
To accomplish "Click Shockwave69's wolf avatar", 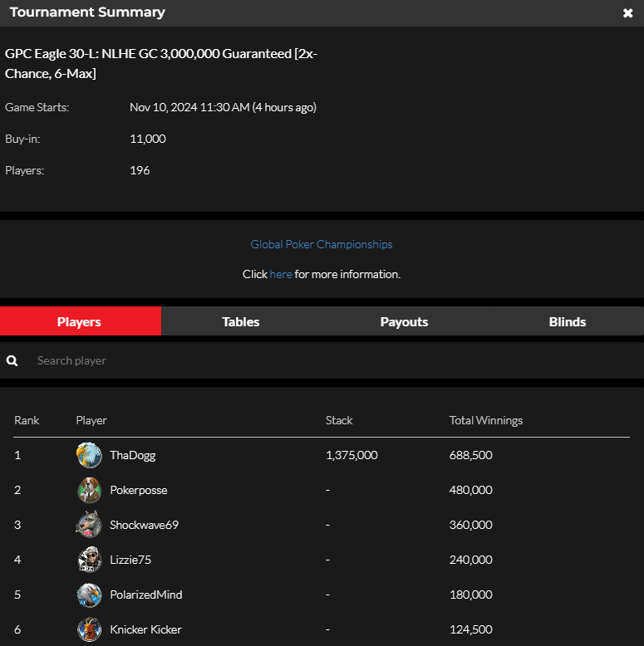I will tap(89, 525).
